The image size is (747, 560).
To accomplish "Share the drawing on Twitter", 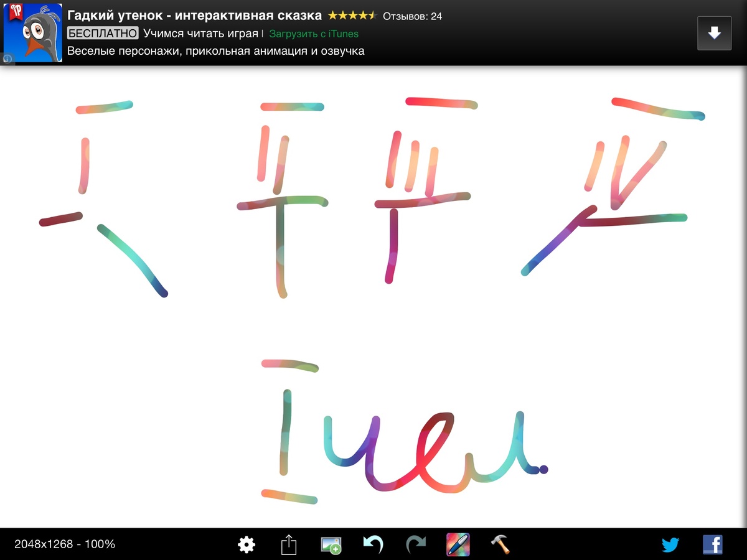I will (x=670, y=545).
